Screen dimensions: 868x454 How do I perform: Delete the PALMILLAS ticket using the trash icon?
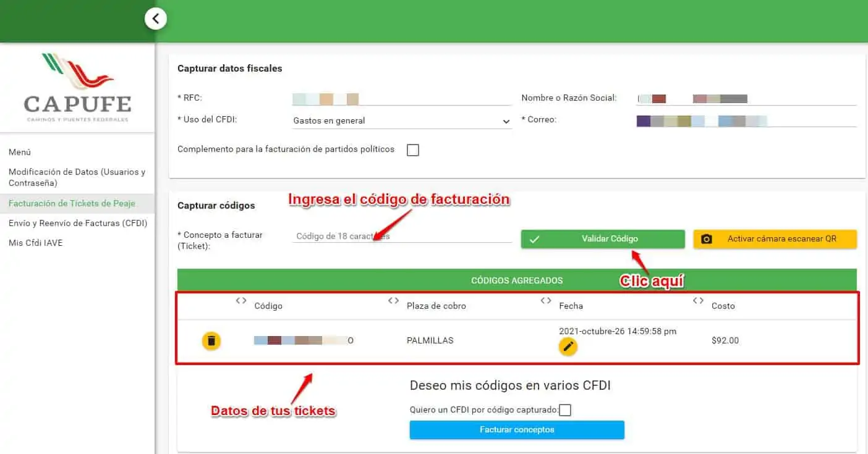pos(211,340)
